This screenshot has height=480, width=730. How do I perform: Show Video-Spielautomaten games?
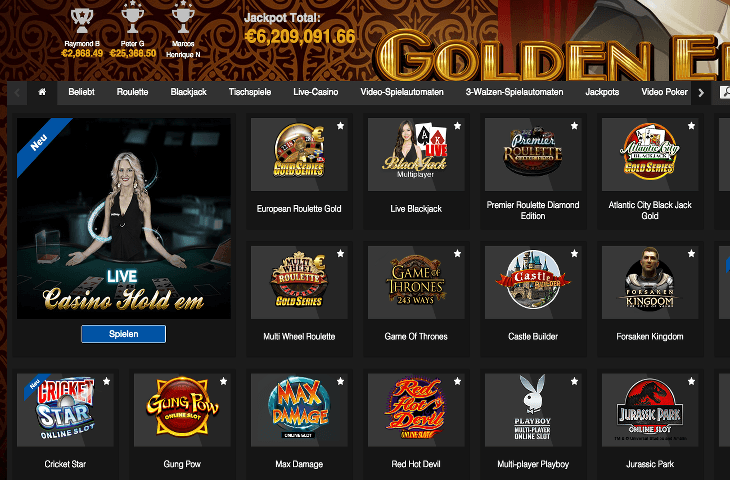(x=402, y=92)
